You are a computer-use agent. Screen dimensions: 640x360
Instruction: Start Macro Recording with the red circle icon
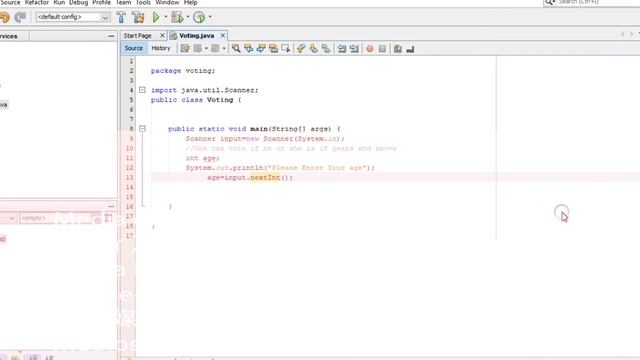pyautogui.click(x=370, y=49)
